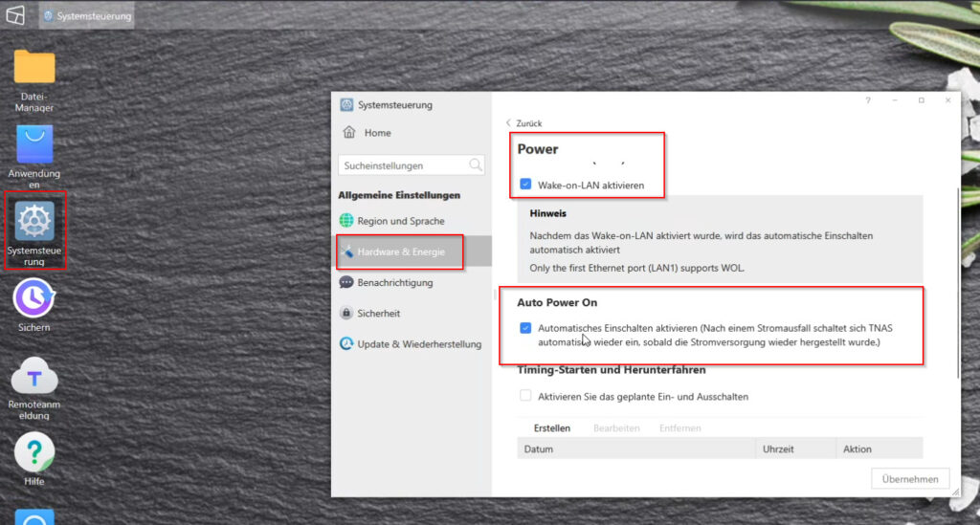This screenshot has height=525, width=980.
Task: Open the Datei-Manager desktop icon
Action: pos(34,68)
